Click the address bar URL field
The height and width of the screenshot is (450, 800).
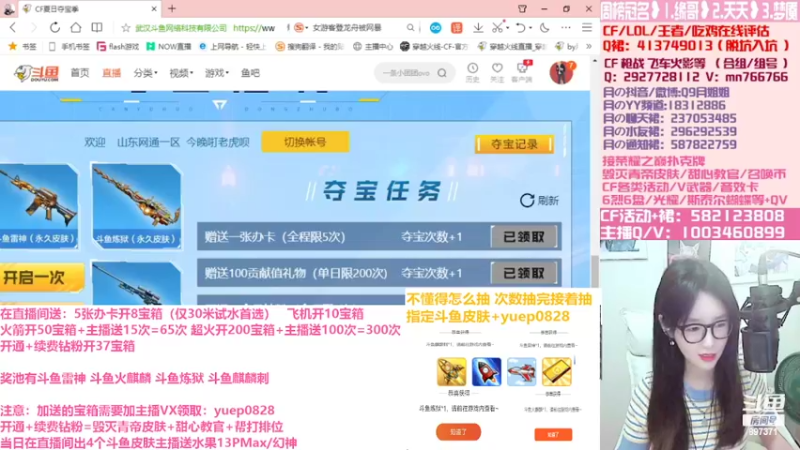(x=206, y=28)
